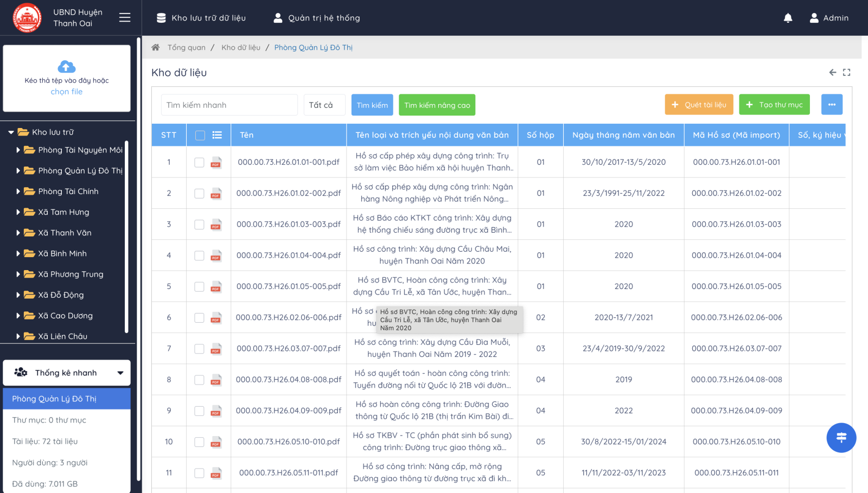Click PDF icon for 000.00.73.H26.05.11-011.pdf
Viewport: 868px width, 493px height.
pos(216,473)
